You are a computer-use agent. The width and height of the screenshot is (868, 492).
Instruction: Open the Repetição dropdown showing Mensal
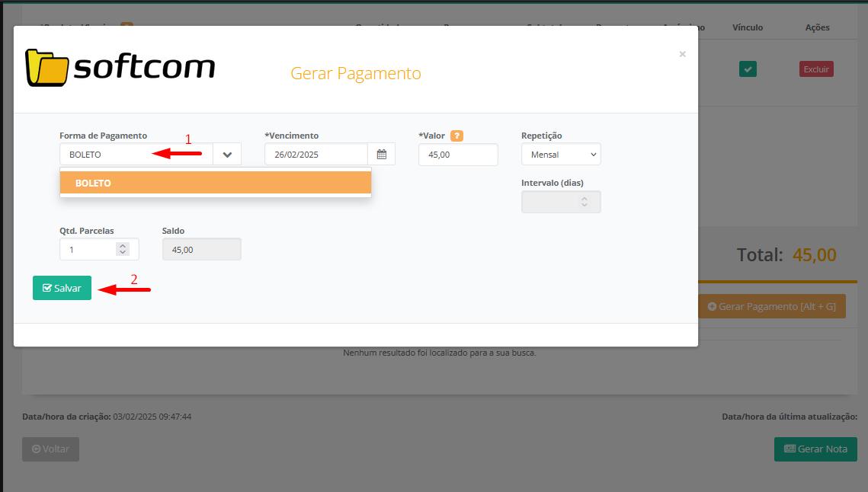561,155
